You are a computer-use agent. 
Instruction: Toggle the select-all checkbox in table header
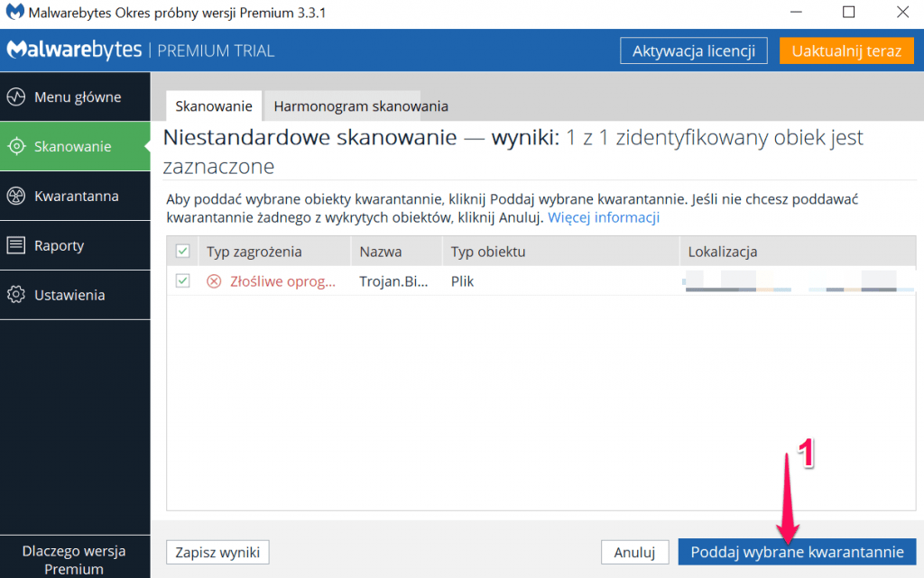(183, 252)
